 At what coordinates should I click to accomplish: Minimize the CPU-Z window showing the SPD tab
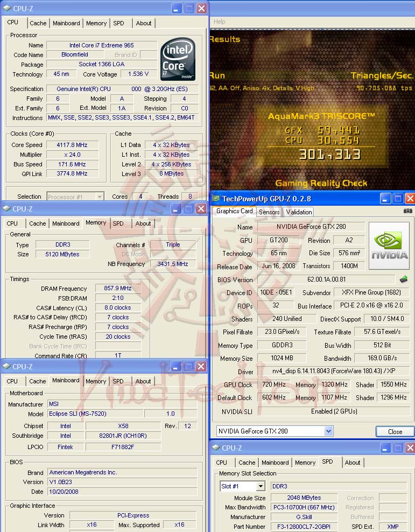[x=385, y=448]
